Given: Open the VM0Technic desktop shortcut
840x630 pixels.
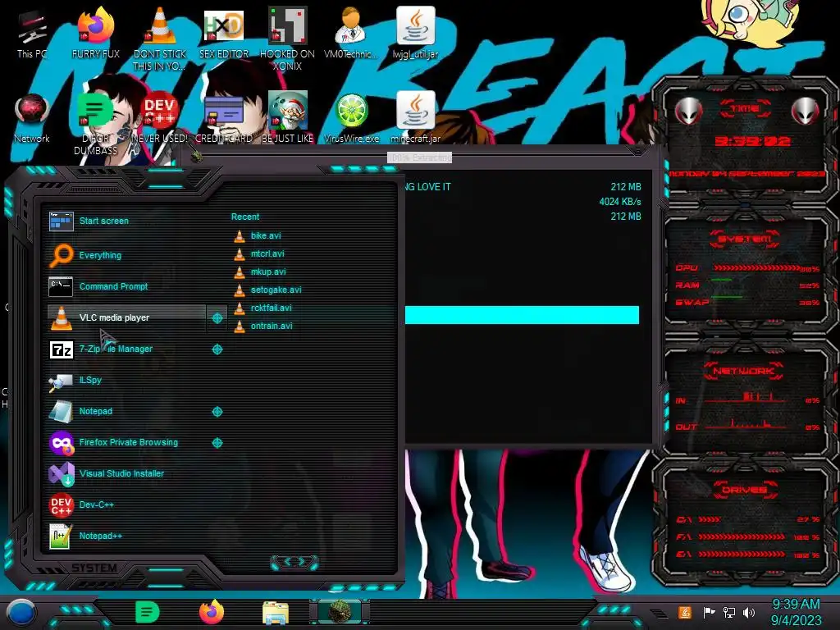Looking at the screenshot, I should pyautogui.click(x=351, y=33).
